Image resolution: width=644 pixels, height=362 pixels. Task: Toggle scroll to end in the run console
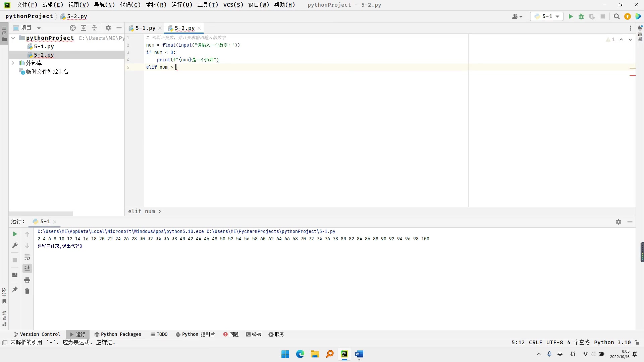coord(27,268)
